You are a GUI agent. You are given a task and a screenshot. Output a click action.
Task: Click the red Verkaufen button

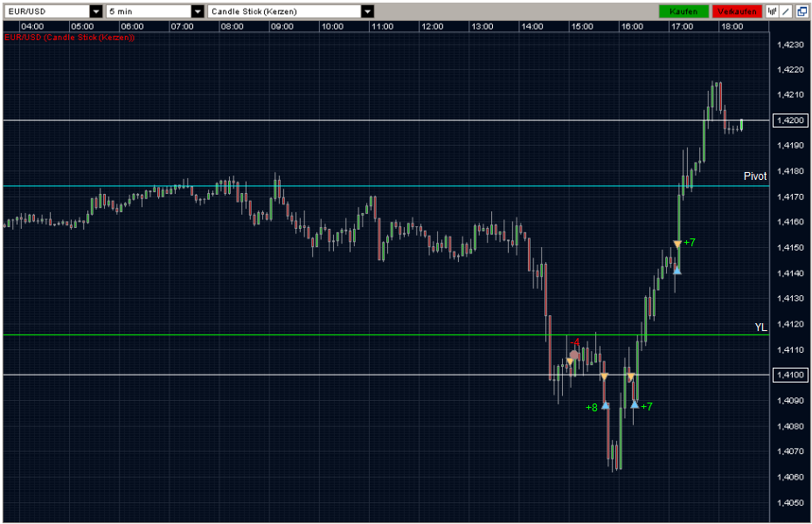(737, 11)
